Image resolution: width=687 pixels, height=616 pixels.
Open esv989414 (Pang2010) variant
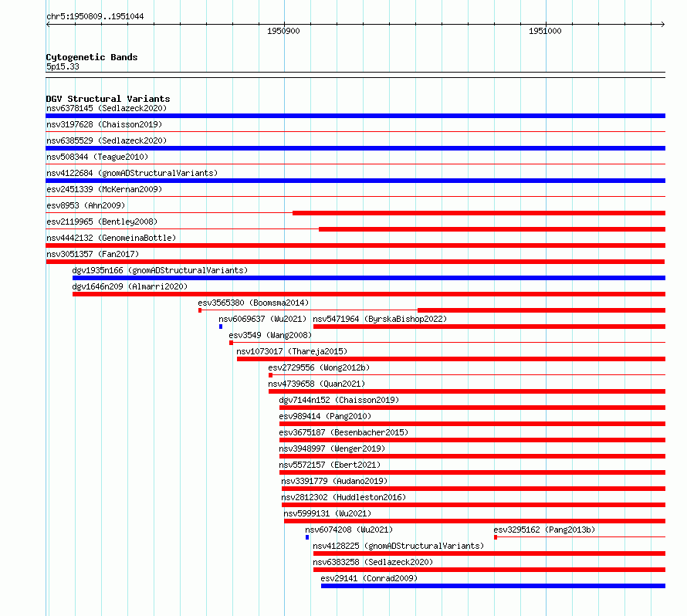(325, 416)
